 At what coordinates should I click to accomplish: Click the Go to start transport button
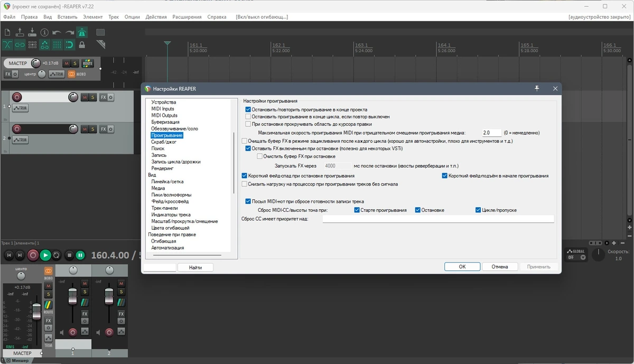pyautogui.click(x=8, y=255)
